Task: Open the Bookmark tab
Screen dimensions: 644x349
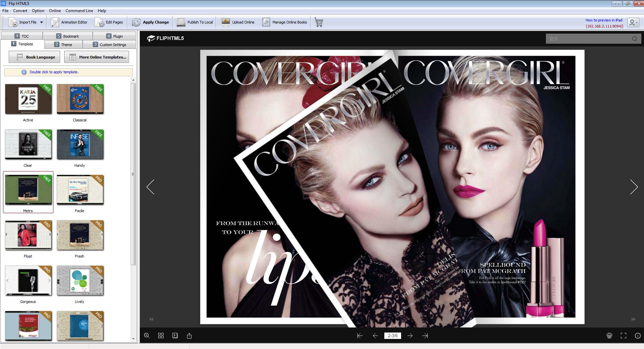Action: pyautogui.click(x=67, y=36)
